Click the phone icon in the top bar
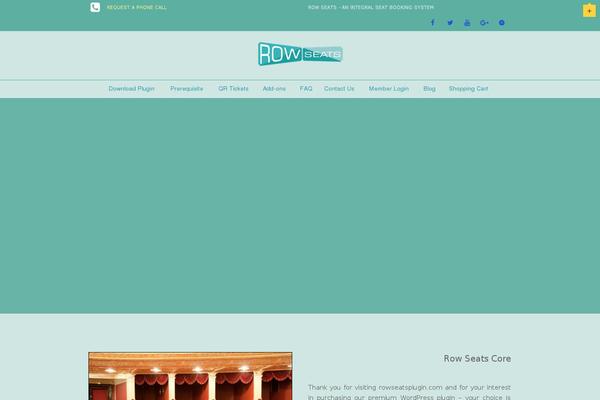The height and width of the screenshot is (400, 600). click(95, 7)
